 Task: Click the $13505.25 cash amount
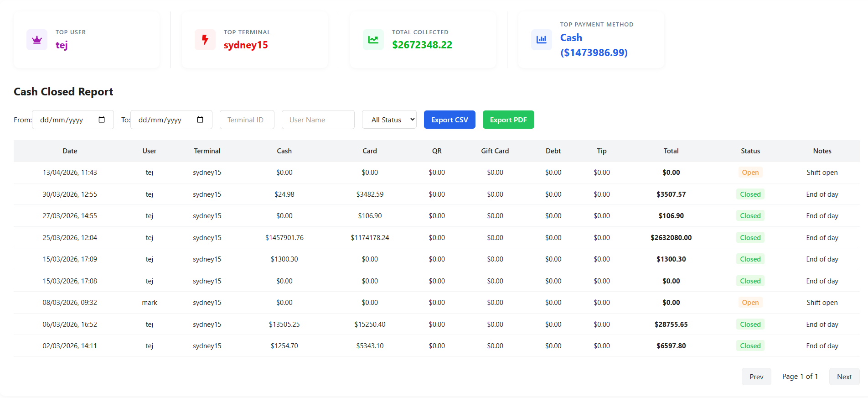point(284,325)
